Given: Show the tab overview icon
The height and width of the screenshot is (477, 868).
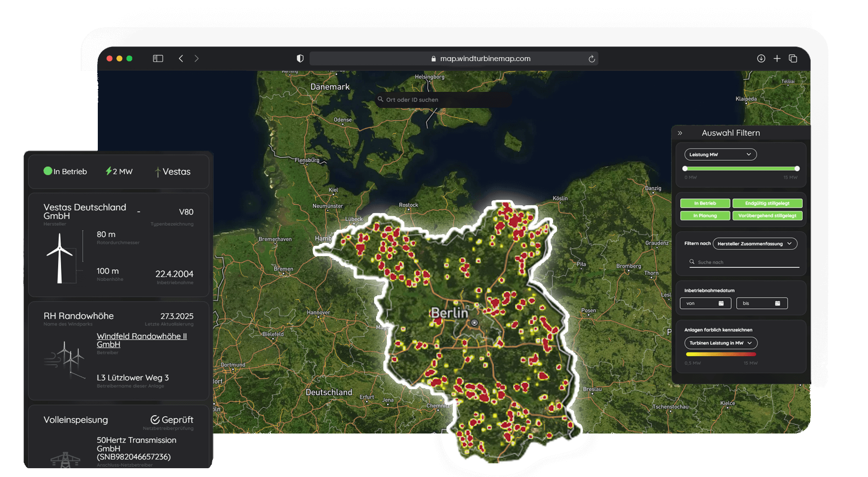Looking at the screenshot, I should 793,59.
